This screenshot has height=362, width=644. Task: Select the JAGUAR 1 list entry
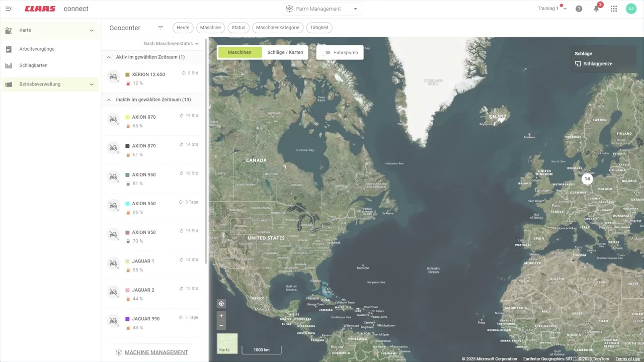(x=153, y=265)
